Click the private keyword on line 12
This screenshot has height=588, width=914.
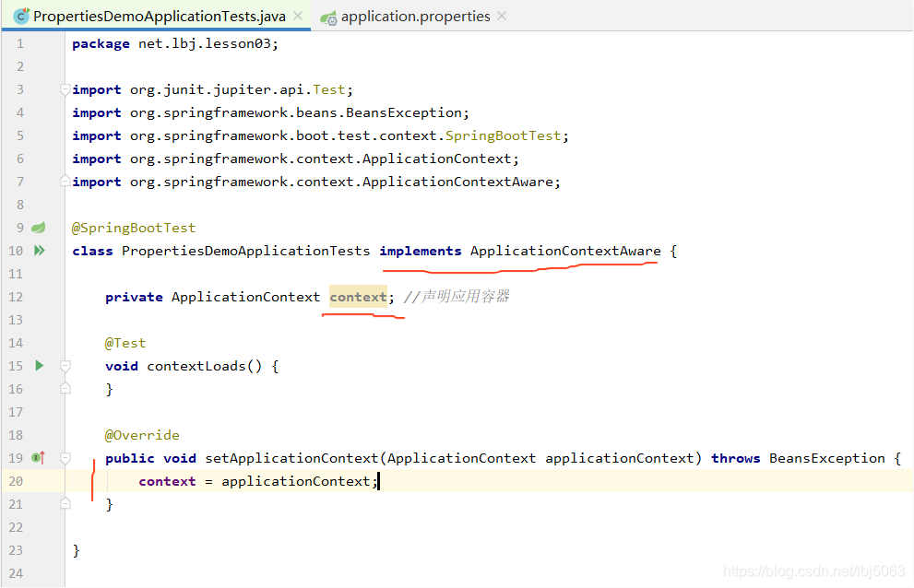click(134, 297)
